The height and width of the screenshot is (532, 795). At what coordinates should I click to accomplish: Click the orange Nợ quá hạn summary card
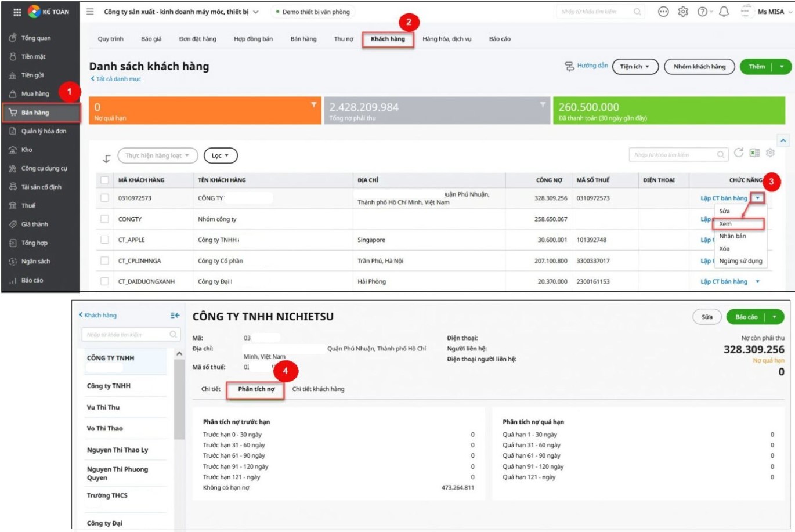coord(205,110)
